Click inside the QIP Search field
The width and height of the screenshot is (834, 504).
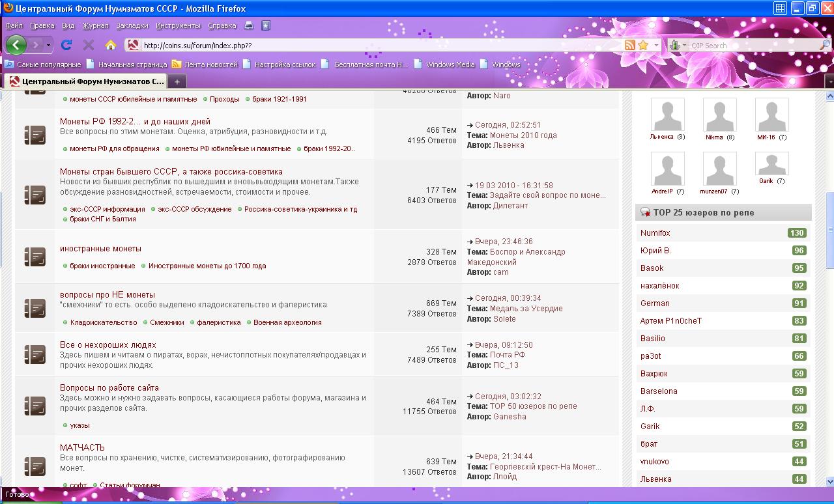click(x=753, y=46)
